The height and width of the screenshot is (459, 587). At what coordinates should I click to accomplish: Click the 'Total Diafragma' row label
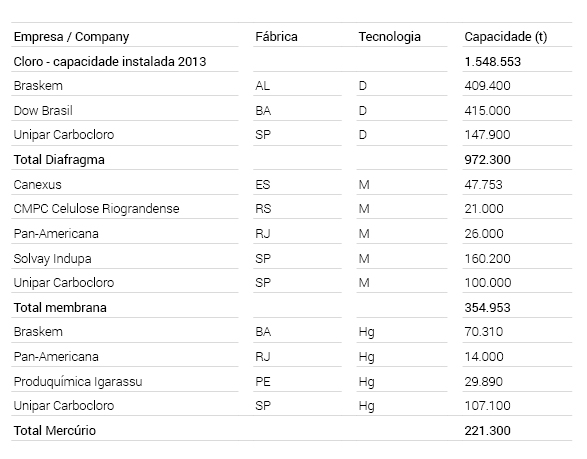pos(59,160)
